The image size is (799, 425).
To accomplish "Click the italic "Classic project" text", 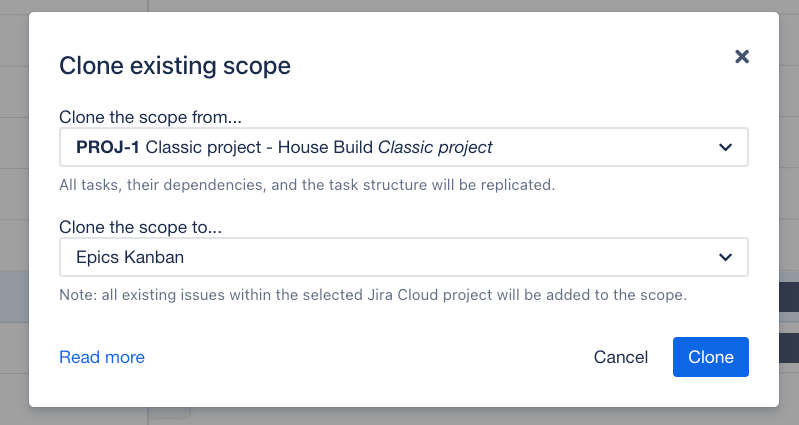I will coord(435,147).
